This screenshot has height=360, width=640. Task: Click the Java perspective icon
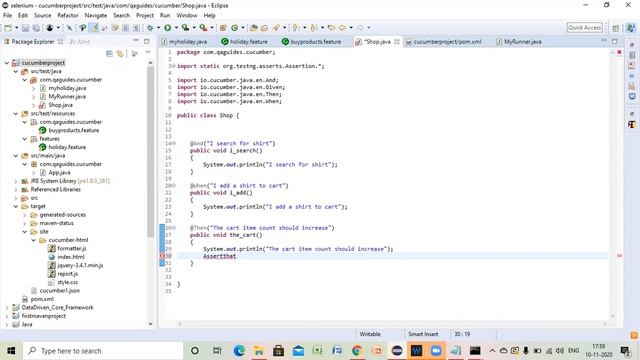[x=631, y=28]
